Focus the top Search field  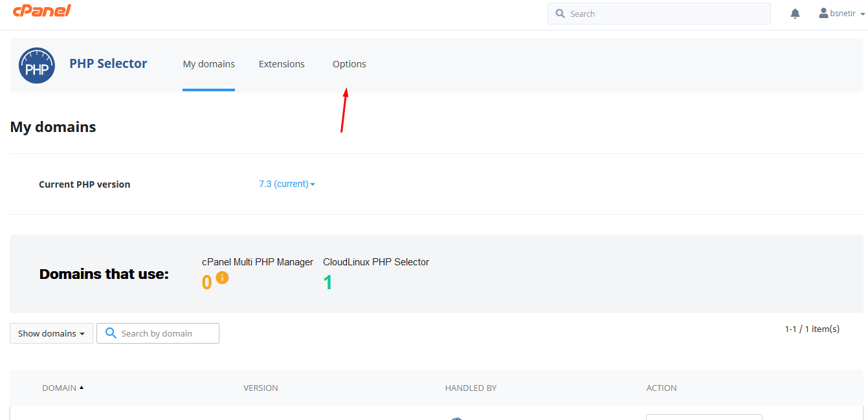659,14
